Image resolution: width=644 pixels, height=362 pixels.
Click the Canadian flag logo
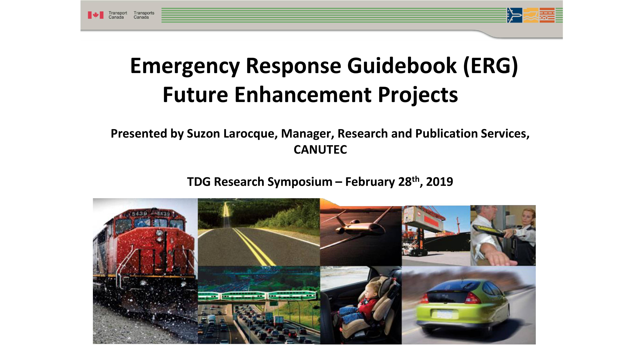[95, 15]
